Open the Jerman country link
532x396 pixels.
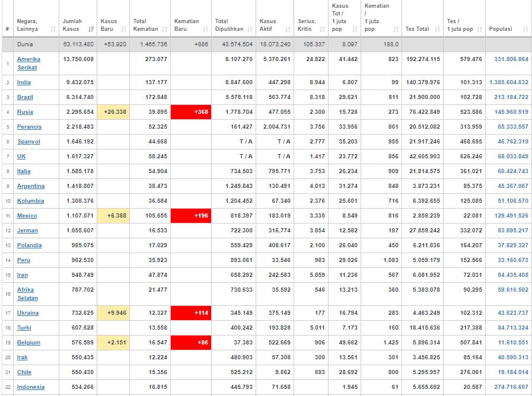coord(27,231)
